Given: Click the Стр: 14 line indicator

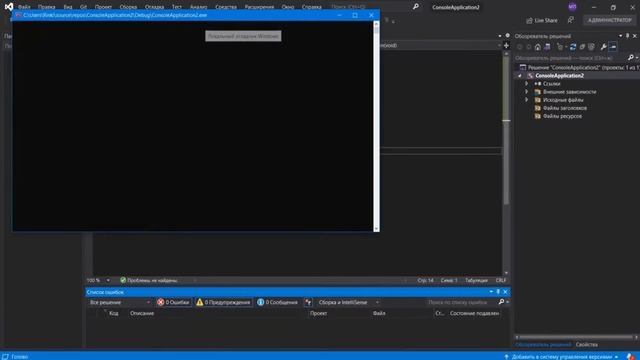Looking at the screenshot, I should 425,280.
